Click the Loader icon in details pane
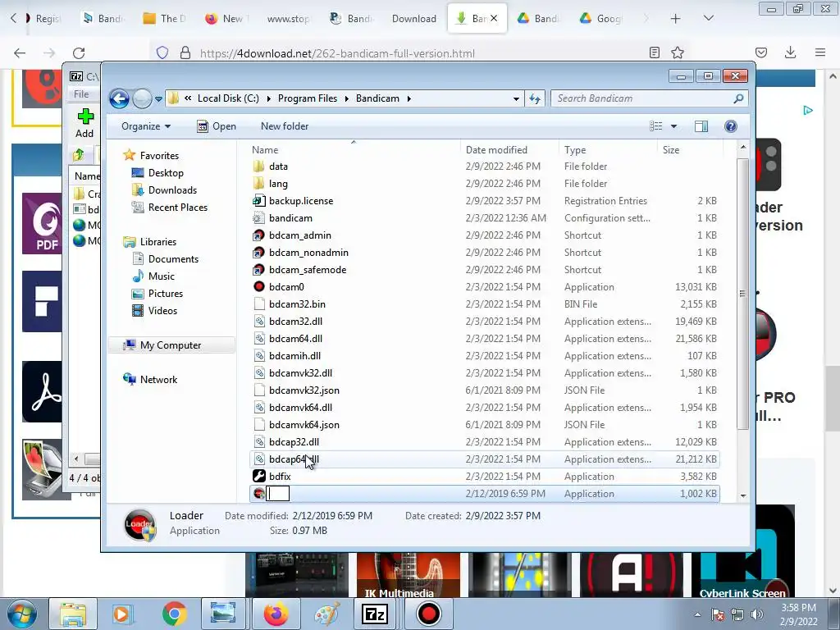 140,524
